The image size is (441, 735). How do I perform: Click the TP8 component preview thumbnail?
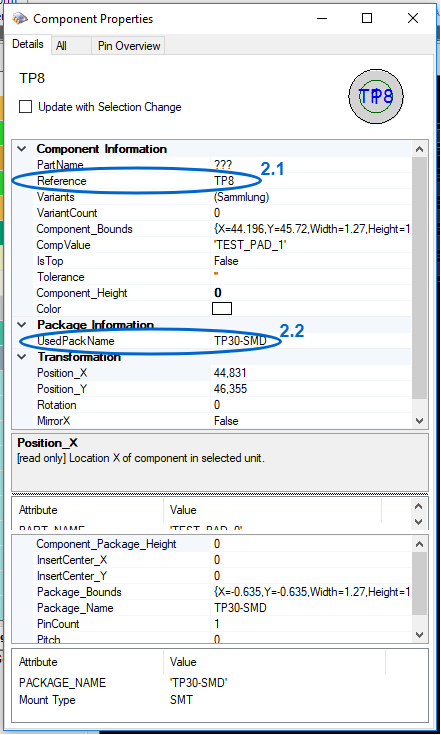point(376,97)
